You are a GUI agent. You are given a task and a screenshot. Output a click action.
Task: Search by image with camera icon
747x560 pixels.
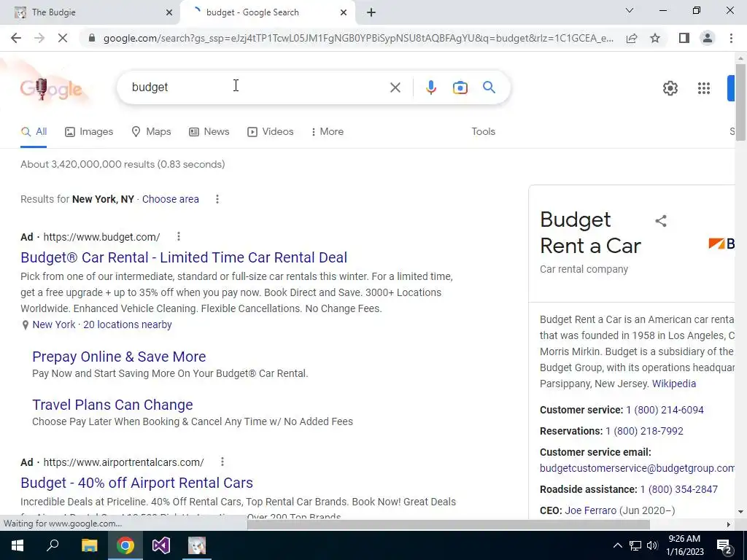460,87
